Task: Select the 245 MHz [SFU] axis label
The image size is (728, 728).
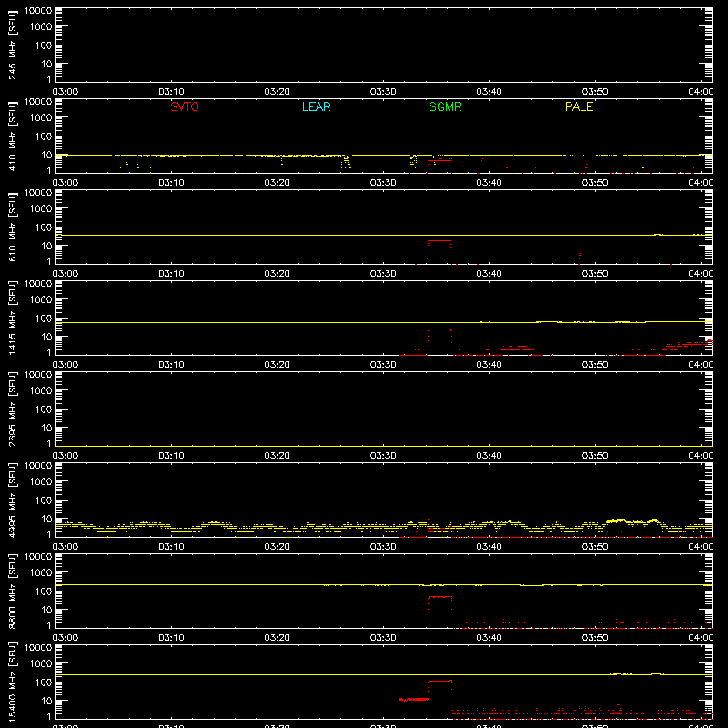Action: [12, 45]
